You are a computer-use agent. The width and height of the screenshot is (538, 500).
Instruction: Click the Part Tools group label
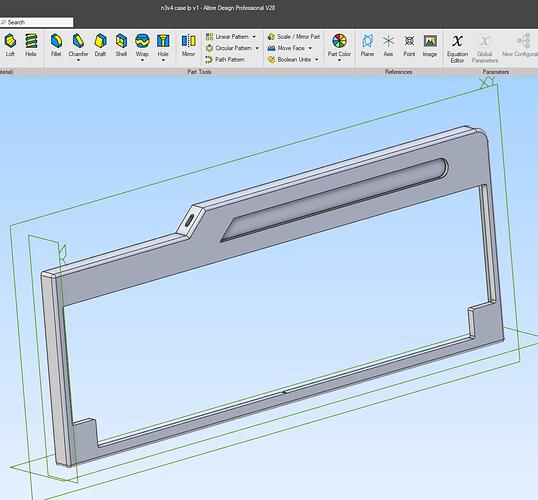coord(199,72)
